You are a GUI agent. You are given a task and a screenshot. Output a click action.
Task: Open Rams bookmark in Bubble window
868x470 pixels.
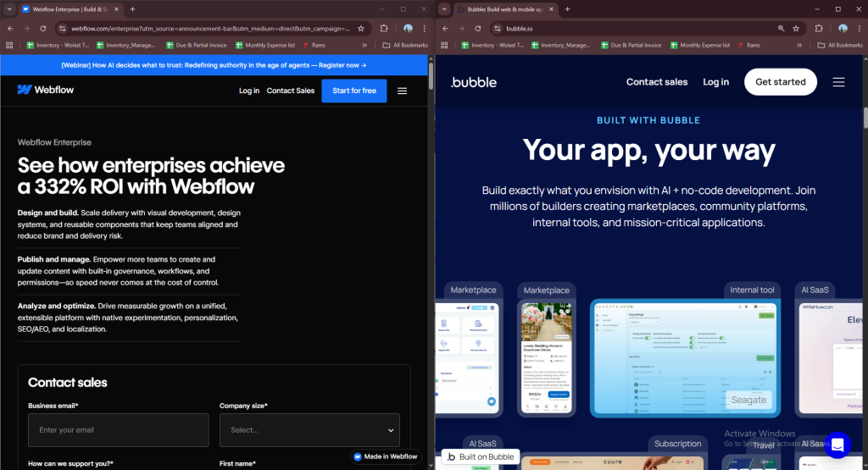pos(749,46)
